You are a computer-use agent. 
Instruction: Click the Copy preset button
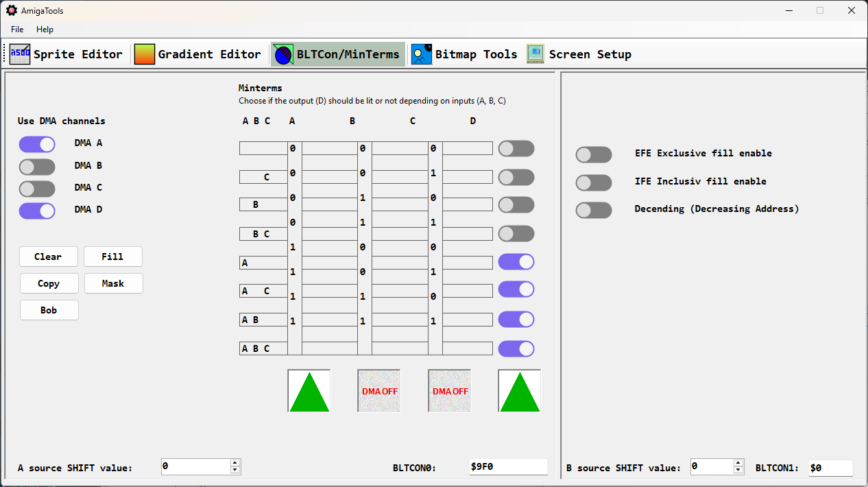tap(49, 283)
